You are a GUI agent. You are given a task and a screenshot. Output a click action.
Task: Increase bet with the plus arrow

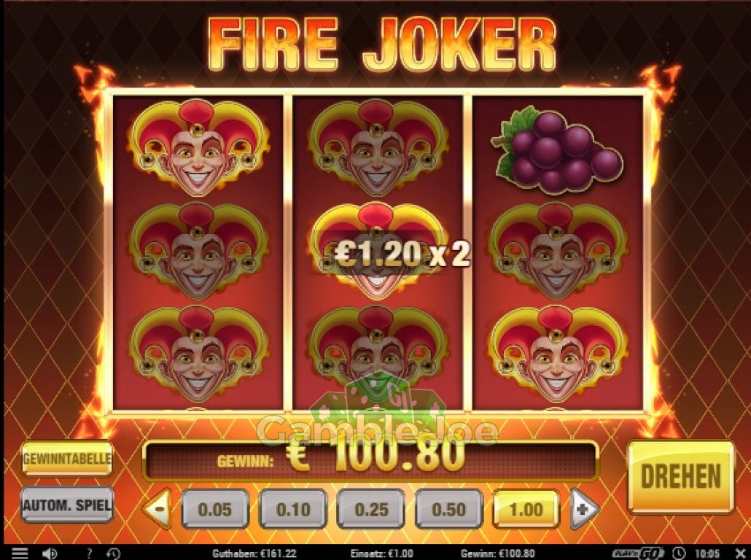click(x=583, y=509)
